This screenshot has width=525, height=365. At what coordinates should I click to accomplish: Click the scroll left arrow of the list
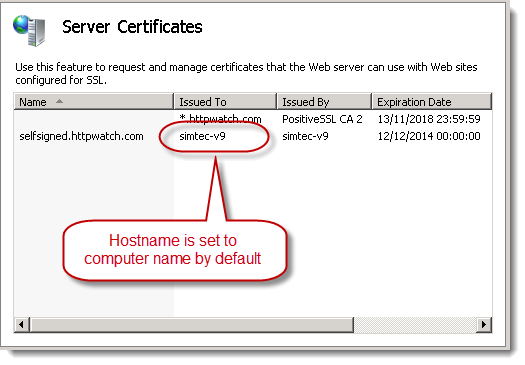(x=22, y=324)
